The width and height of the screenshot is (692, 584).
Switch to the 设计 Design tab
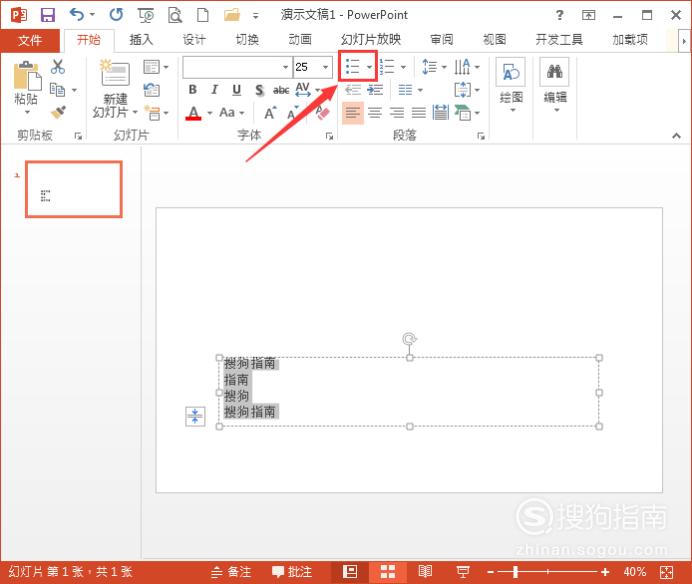(194, 40)
